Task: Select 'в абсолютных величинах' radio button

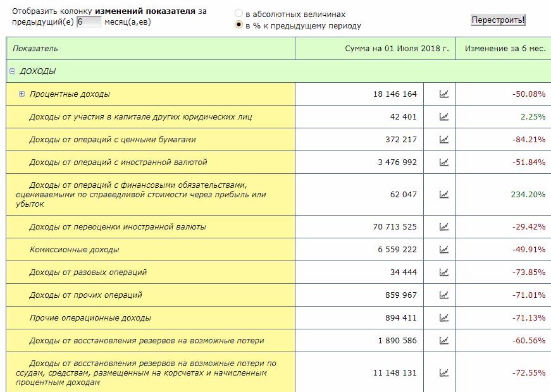Action: [x=238, y=14]
